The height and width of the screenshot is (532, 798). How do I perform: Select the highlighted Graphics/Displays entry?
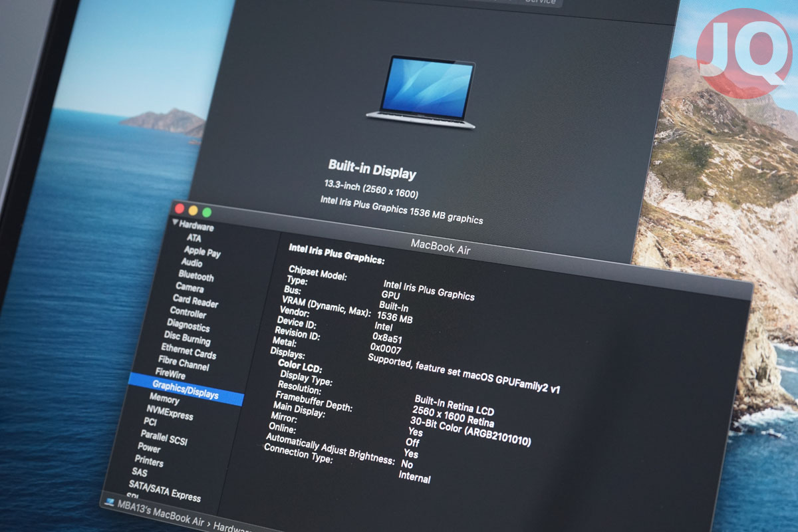[x=186, y=390]
